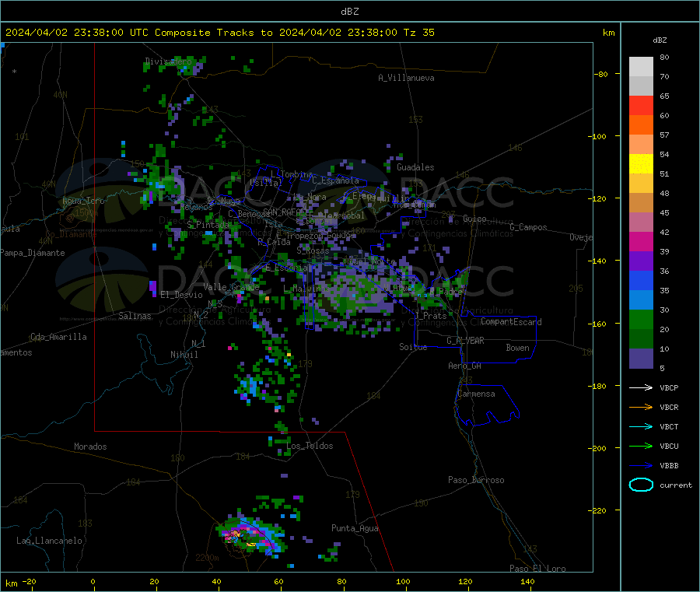Click the Cda_Amarilla map label
Image resolution: width=700 pixels, height=592 pixels.
tap(58, 337)
